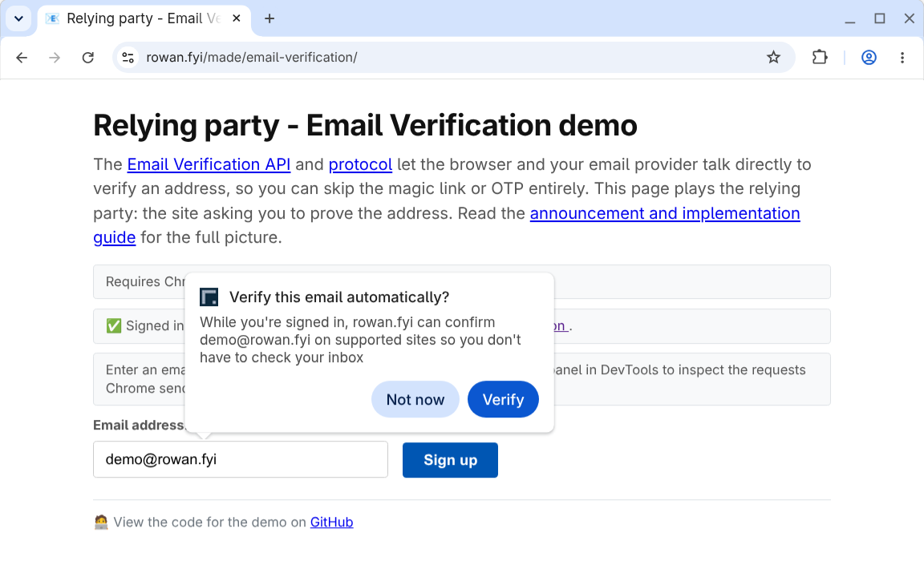Viewport: 924px width, 565px height.
Task: Dismiss dialog with Not now
Action: pyautogui.click(x=415, y=400)
